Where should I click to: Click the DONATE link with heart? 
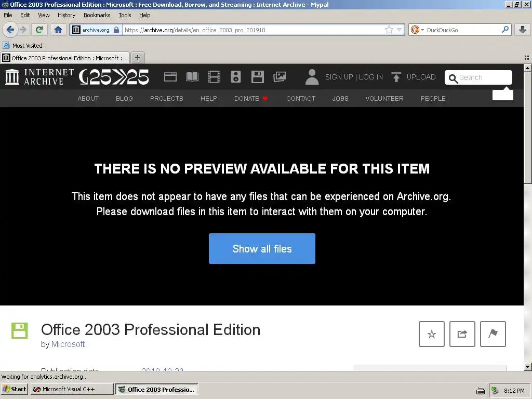(251, 98)
